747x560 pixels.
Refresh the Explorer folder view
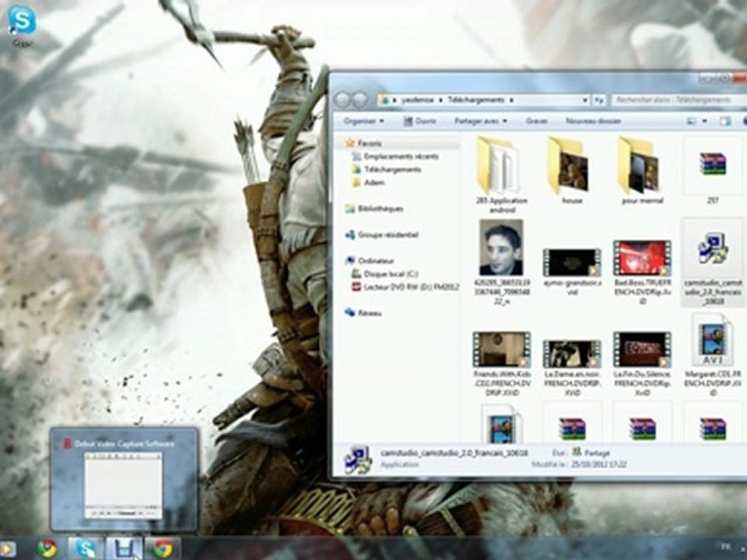599,100
